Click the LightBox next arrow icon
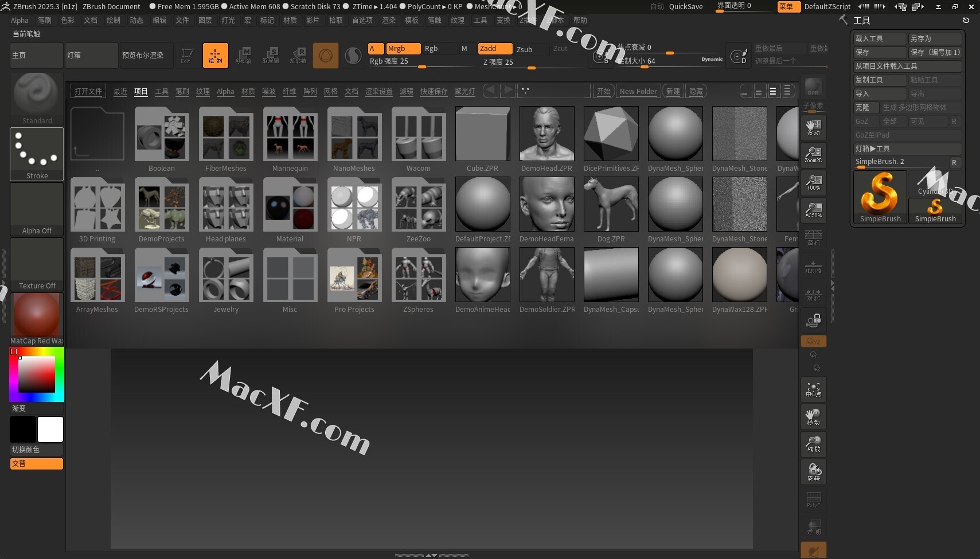Screen dimensions: 980x559 (x=507, y=91)
